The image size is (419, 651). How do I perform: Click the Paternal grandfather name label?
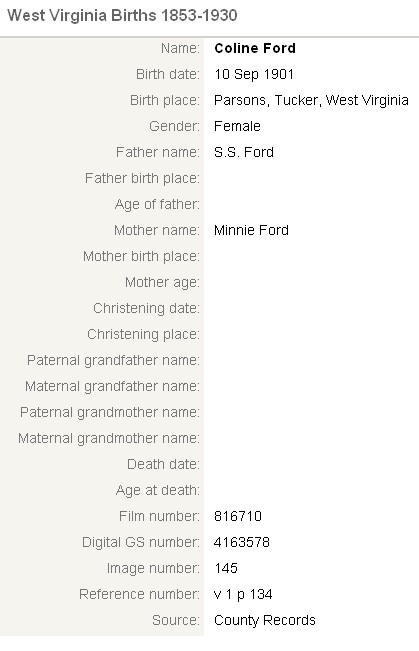click(113, 360)
